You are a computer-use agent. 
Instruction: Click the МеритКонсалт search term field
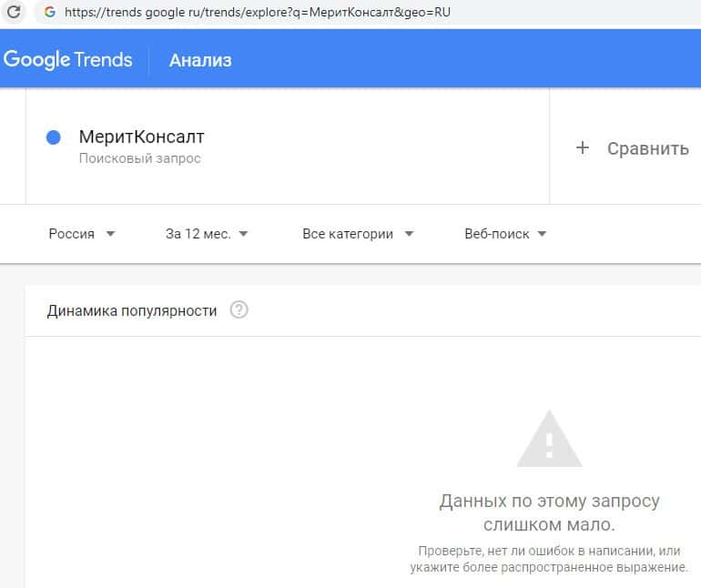[142, 137]
